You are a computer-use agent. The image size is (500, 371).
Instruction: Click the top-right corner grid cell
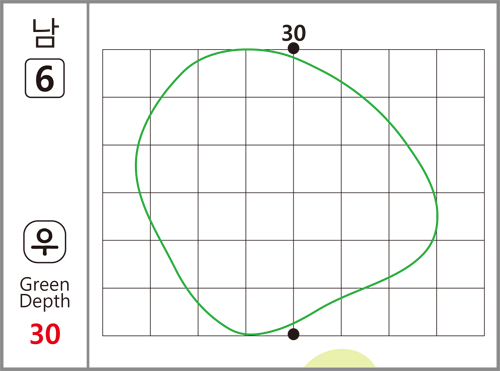click(x=460, y=73)
